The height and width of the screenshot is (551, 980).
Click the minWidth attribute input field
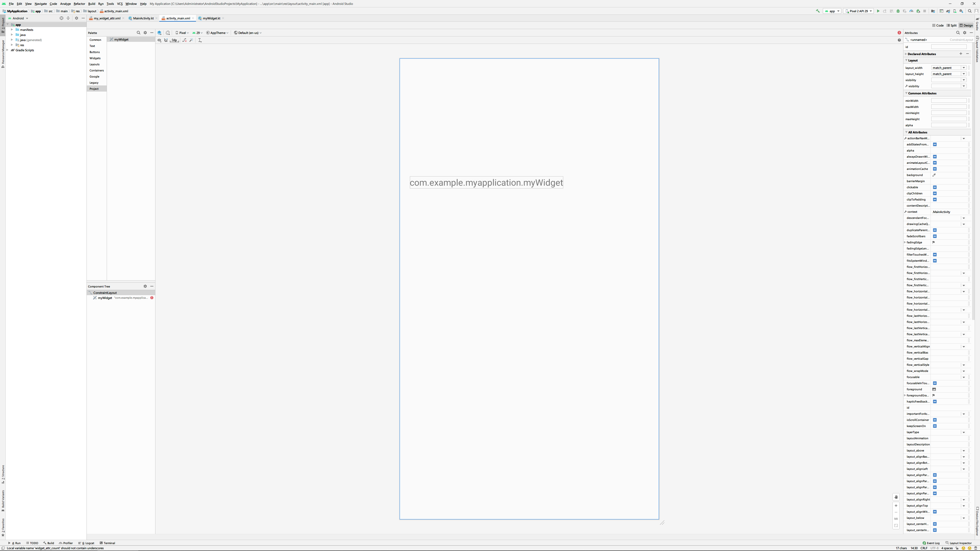point(948,101)
